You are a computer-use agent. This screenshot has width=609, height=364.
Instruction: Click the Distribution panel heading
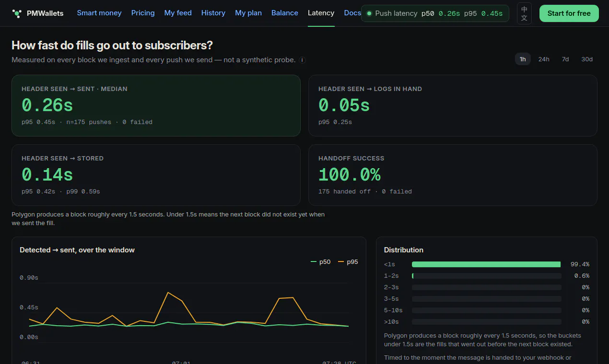click(404, 250)
